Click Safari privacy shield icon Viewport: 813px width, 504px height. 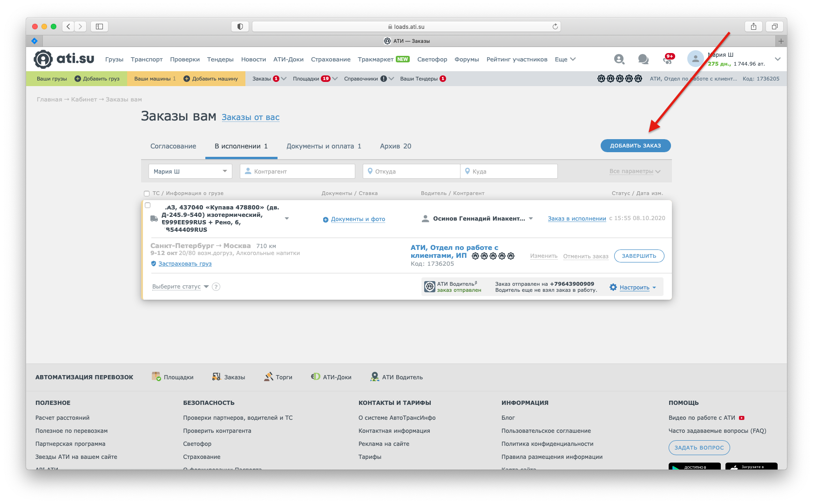(240, 27)
